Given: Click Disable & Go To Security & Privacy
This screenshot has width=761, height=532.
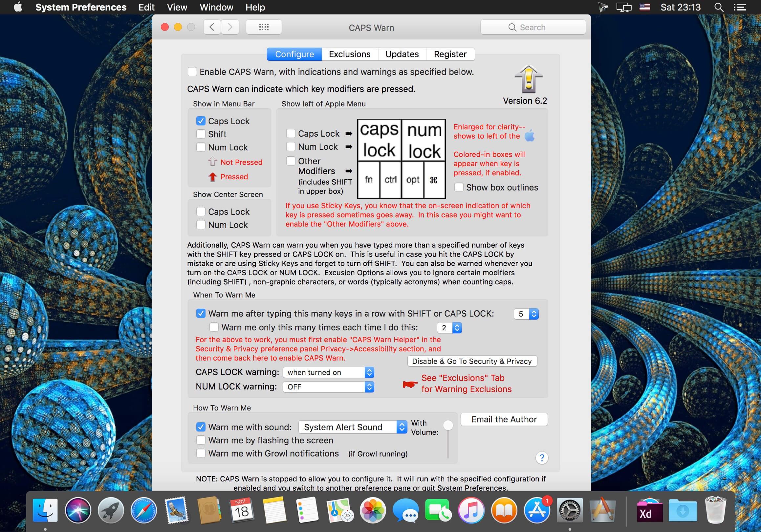Looking at the screenshot, I should [x=472, y=361].
